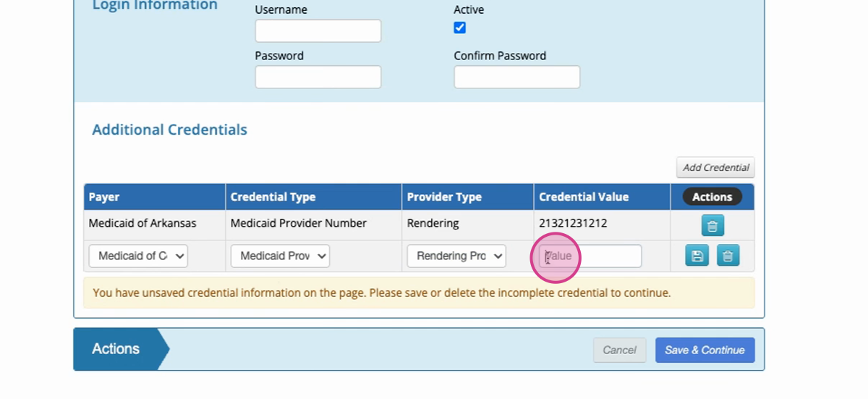The height and width of the screenshot is (399, 868).
Task: Delete the 21321231212 credential row
Action: pos(712,226)
